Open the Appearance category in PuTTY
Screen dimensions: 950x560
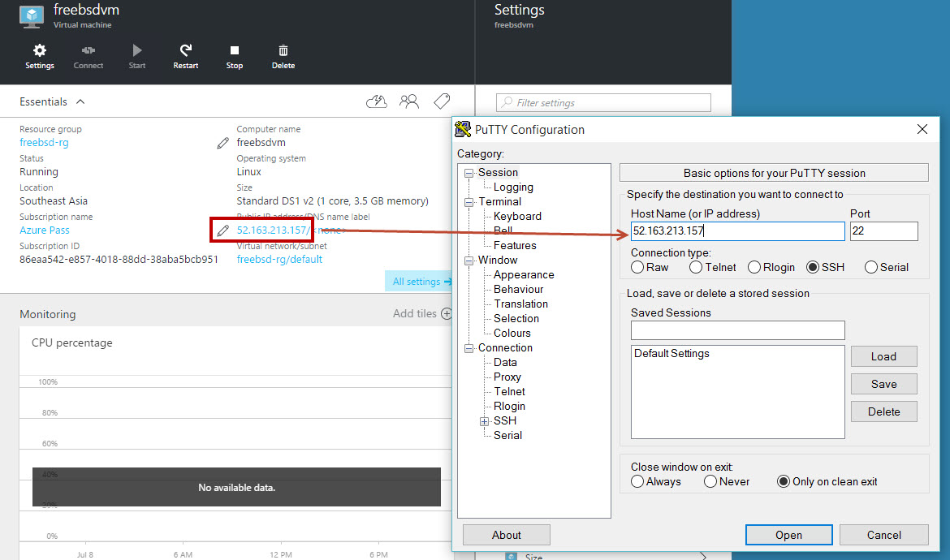(524, 274)
